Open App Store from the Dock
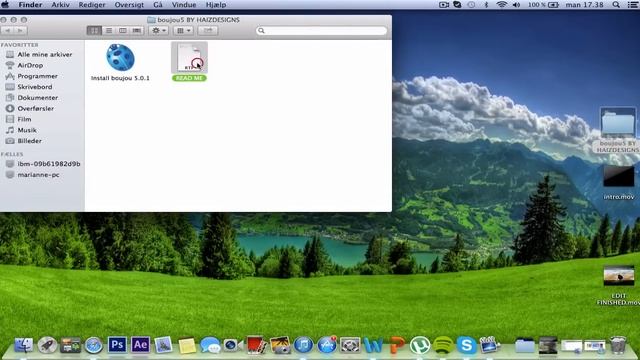640x360 pixels. (327, 345)
